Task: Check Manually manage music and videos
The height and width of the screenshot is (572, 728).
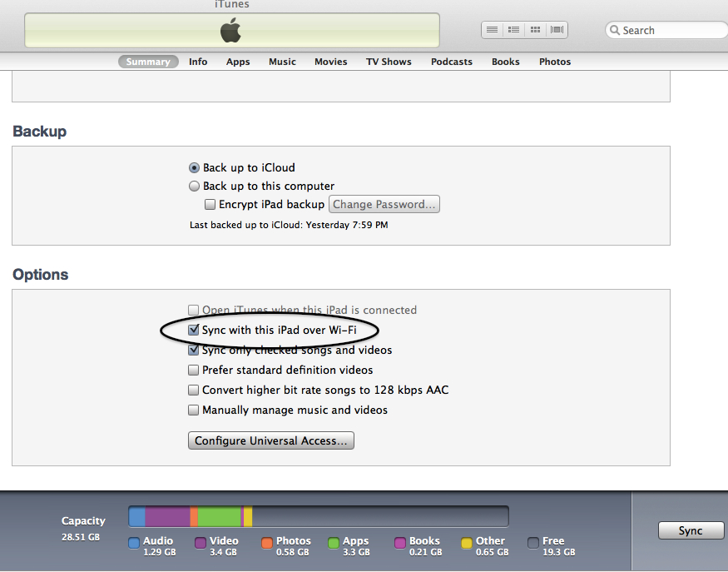Action: 193,410
